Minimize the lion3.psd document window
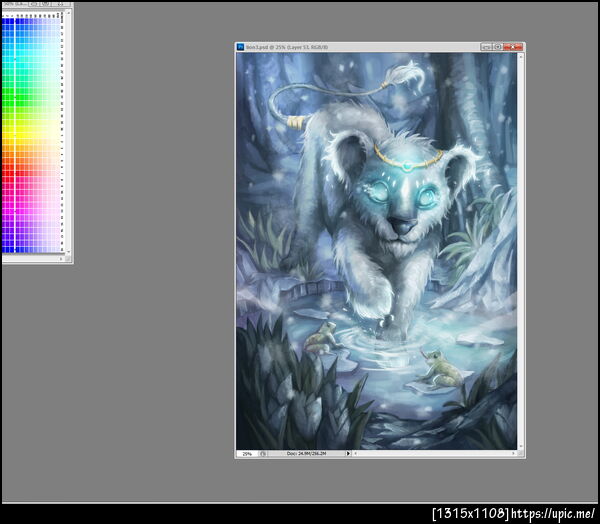The image size is (600, 524). 486,47
